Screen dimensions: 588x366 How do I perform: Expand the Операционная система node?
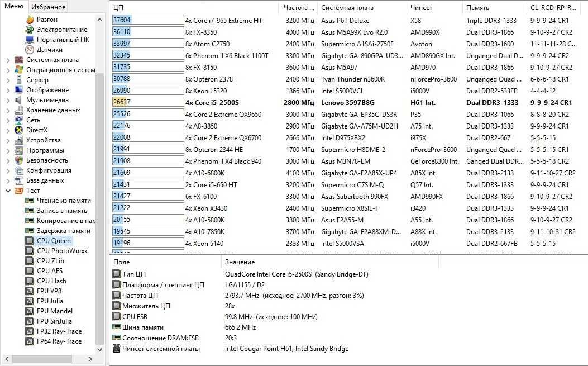click(x=8, y=70)
